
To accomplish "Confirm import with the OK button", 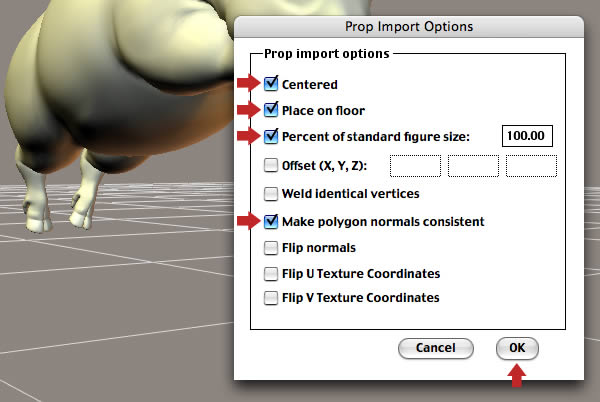I will point(517,348).
